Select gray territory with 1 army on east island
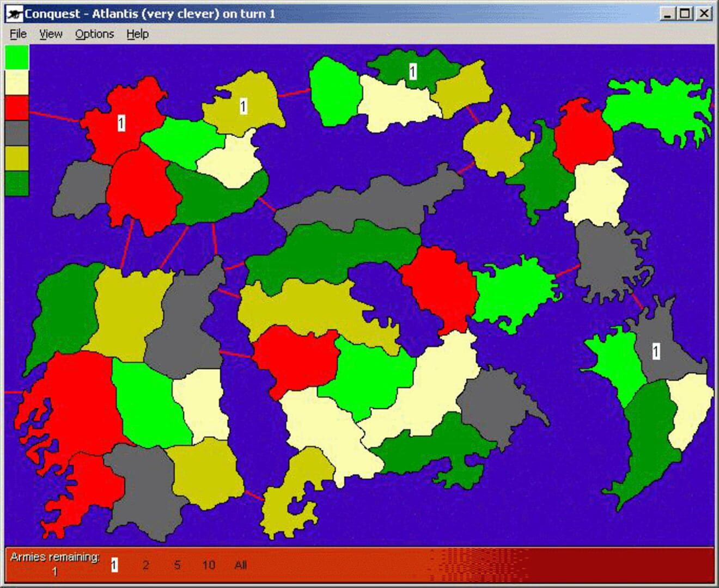719x588 pixels. pos(656,352)
